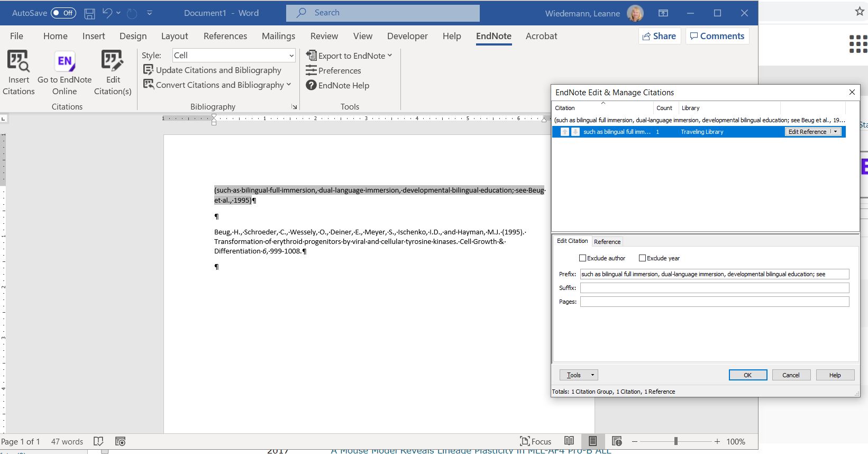868x454 pixels.
Task: Open EndNote Preferences
Action: (334, 70)
